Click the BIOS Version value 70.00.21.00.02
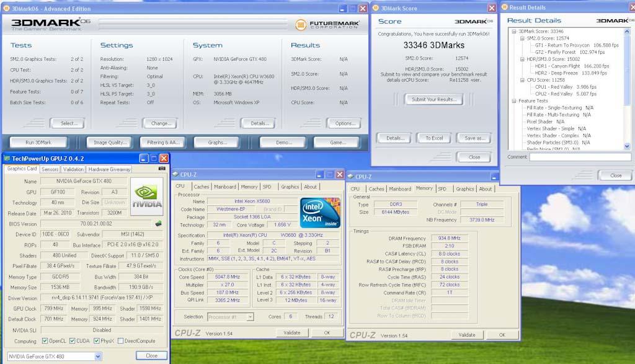635x364 pixels. tap(96, 223)
